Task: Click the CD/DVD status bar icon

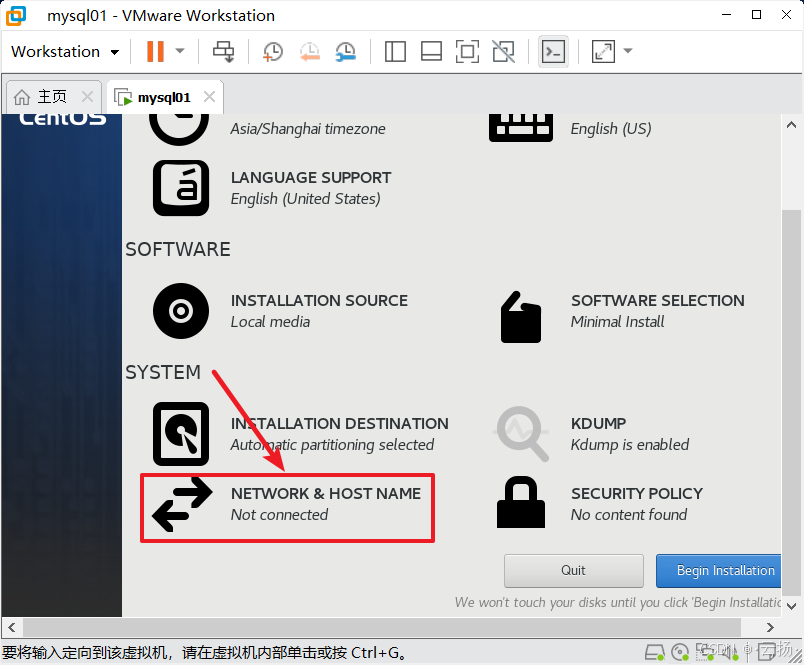Action: click(680, 652)
